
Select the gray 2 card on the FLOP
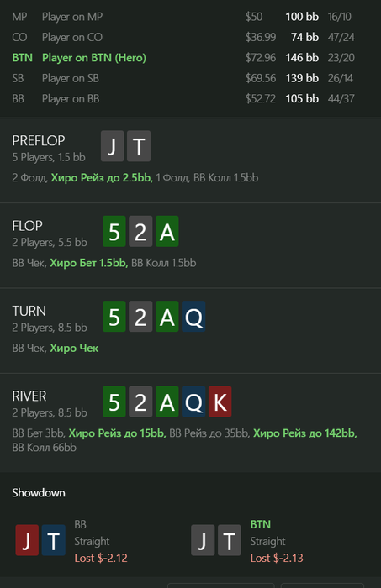coord(140,231)
